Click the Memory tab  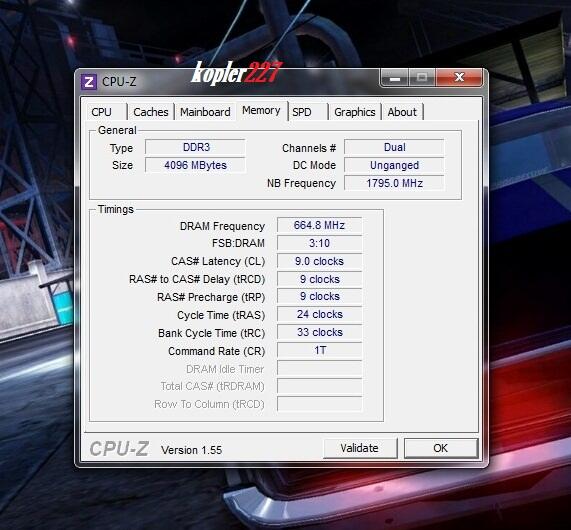click(261, 110)
